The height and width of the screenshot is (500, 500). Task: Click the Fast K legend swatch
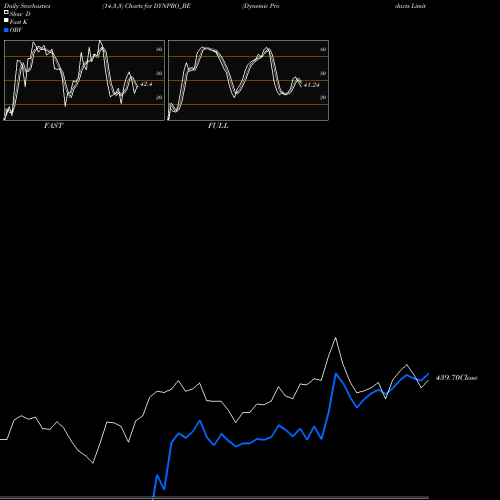6,20
